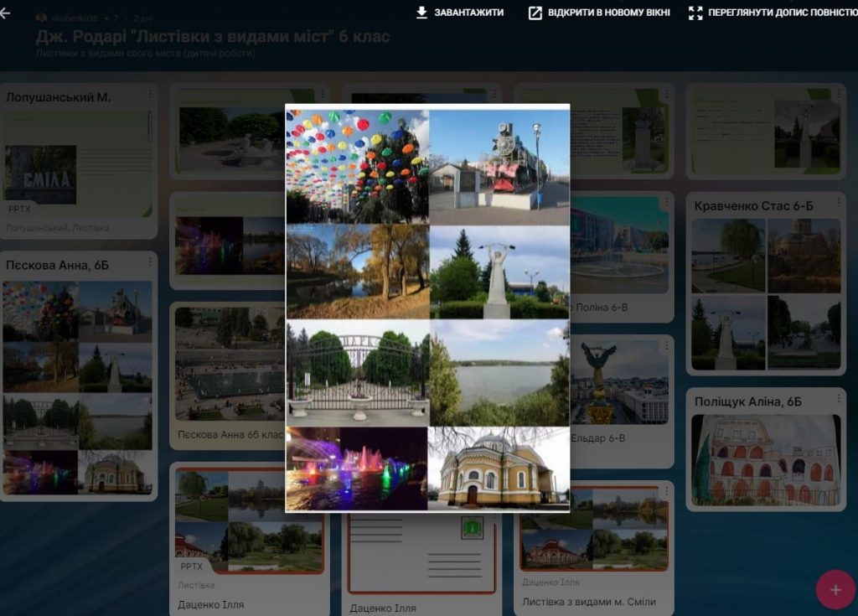The height and width of the screenshot is (616, 858).
Task: Open photo collage in Пєскова Анна, 6Б card
Action: click(78, 388)
